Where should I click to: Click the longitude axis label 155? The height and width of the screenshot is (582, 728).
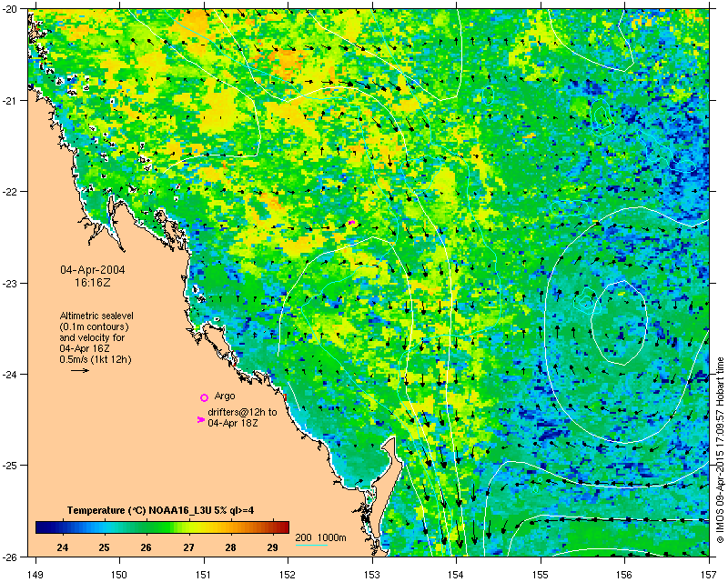(x=541, y=575)
